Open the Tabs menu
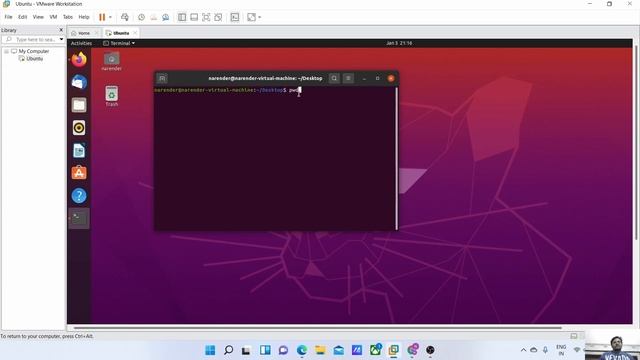The image size is (640, 360). coord(68,17)
